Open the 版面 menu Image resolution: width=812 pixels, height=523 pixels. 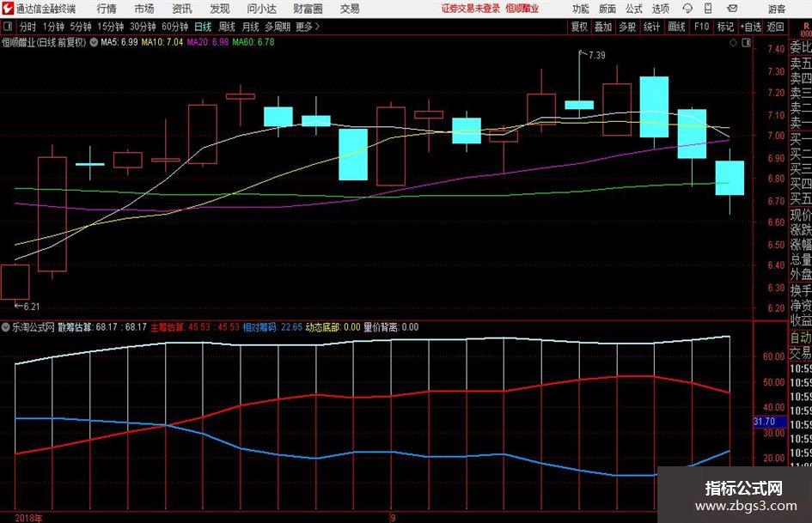click(607, 9)
